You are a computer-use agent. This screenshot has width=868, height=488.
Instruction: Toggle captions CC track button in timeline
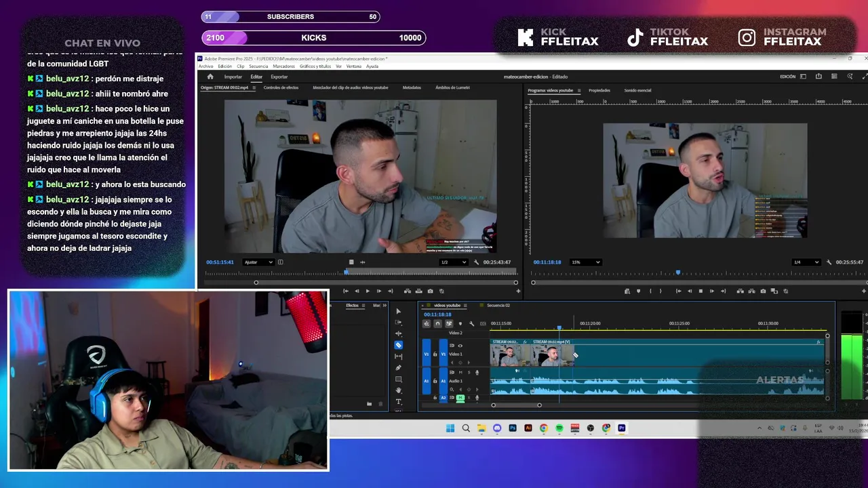tap(483, 323)
